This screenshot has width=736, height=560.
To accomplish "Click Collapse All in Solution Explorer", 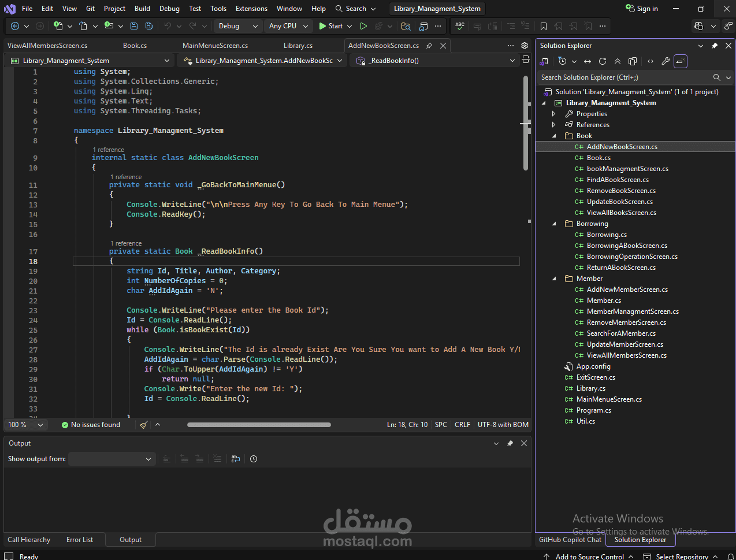I will (x=618, y=61).
